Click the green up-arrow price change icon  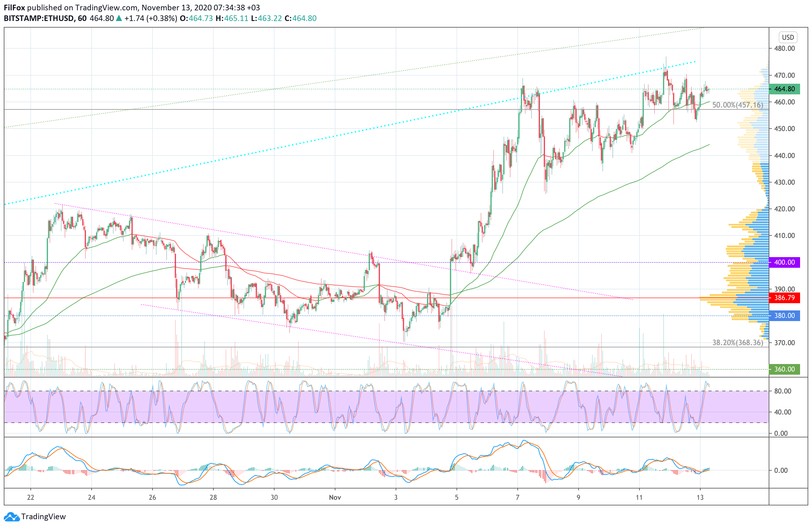119,18
